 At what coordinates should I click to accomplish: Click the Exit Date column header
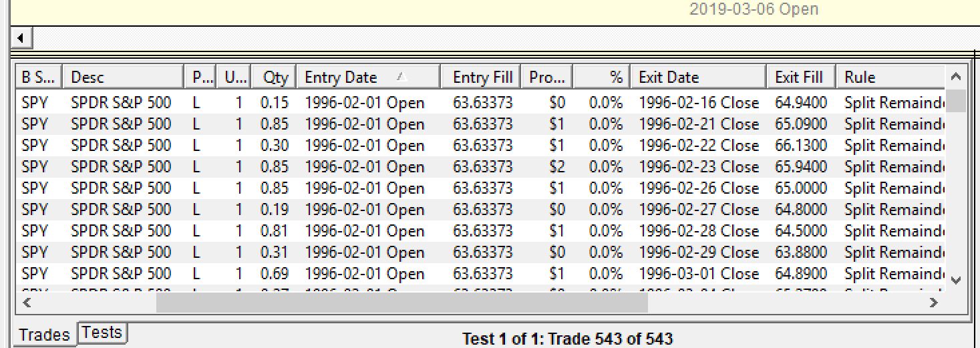pos(697,77)
